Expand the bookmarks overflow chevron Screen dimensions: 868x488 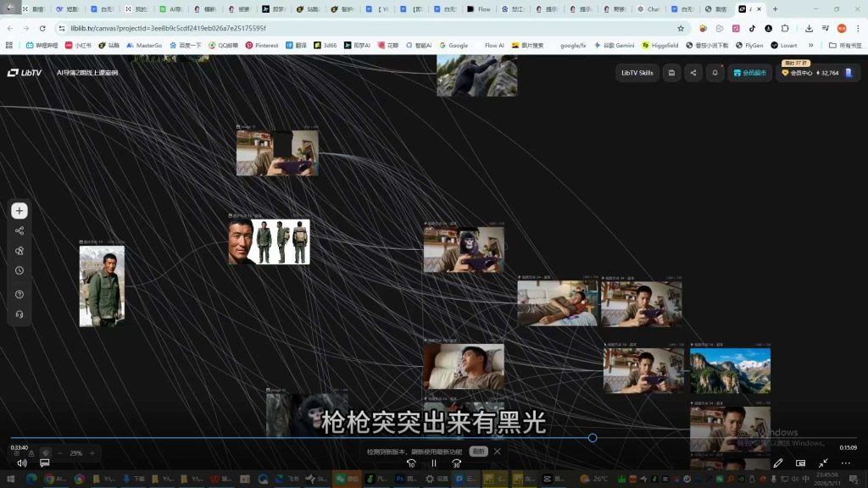[x=811, y=46]
